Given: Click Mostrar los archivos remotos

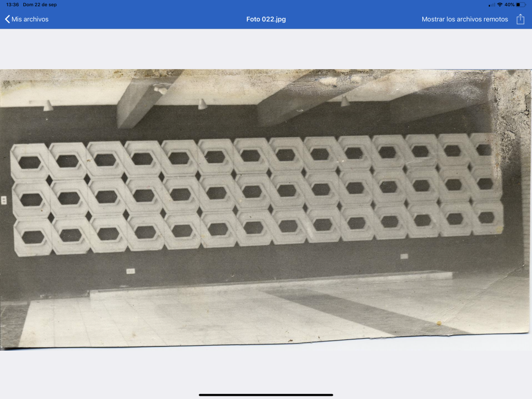Looking at the screenshot, I should pos(464,19).
